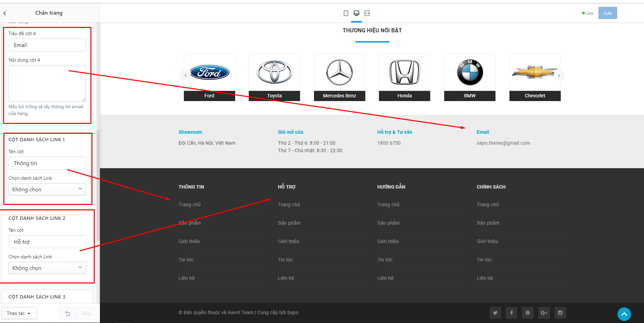This screenshot has width=644, height=323.
Task: Click the Live status indicator
Action: tap(588, 13)
